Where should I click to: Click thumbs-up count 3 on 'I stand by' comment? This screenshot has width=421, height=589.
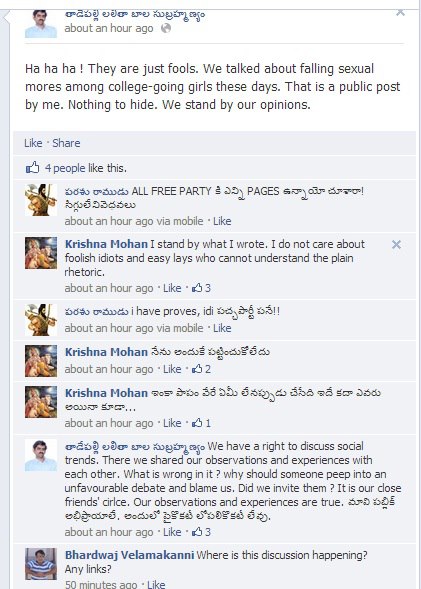201,288
